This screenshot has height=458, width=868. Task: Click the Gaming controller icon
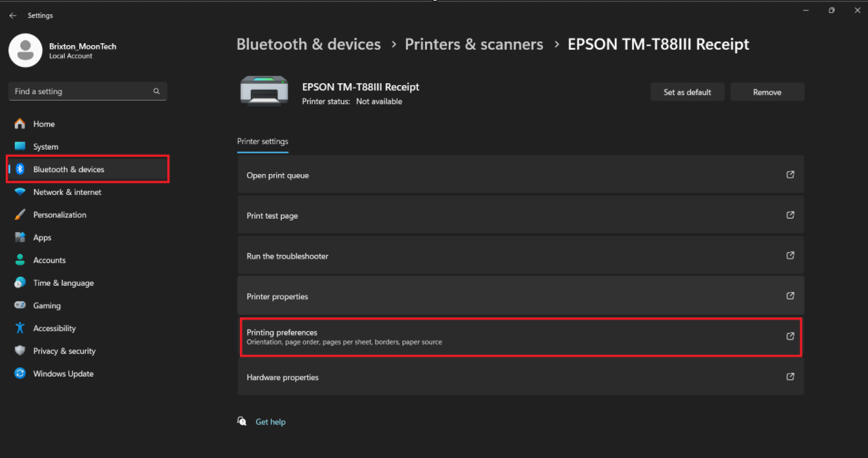tap(19, 305)
